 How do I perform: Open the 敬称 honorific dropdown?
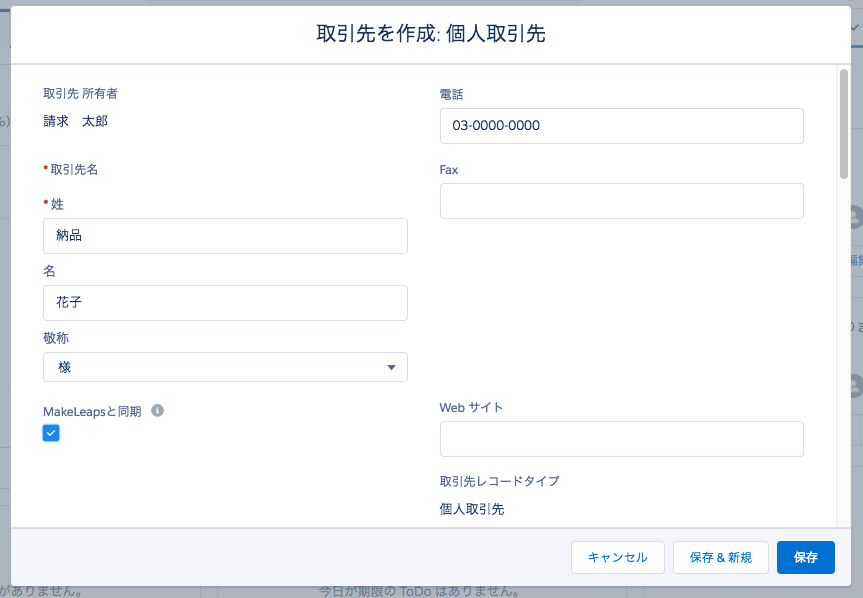225,367
